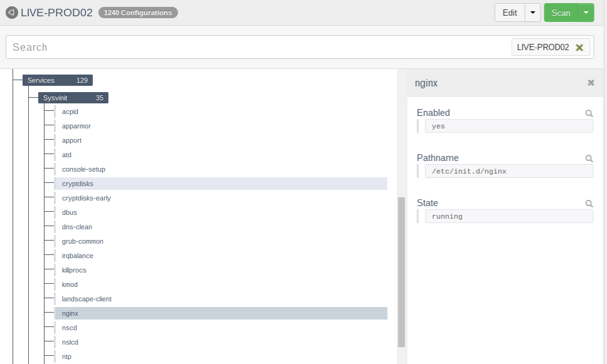Collapse the Services group

pyautogui.click(x=58, y=80)
